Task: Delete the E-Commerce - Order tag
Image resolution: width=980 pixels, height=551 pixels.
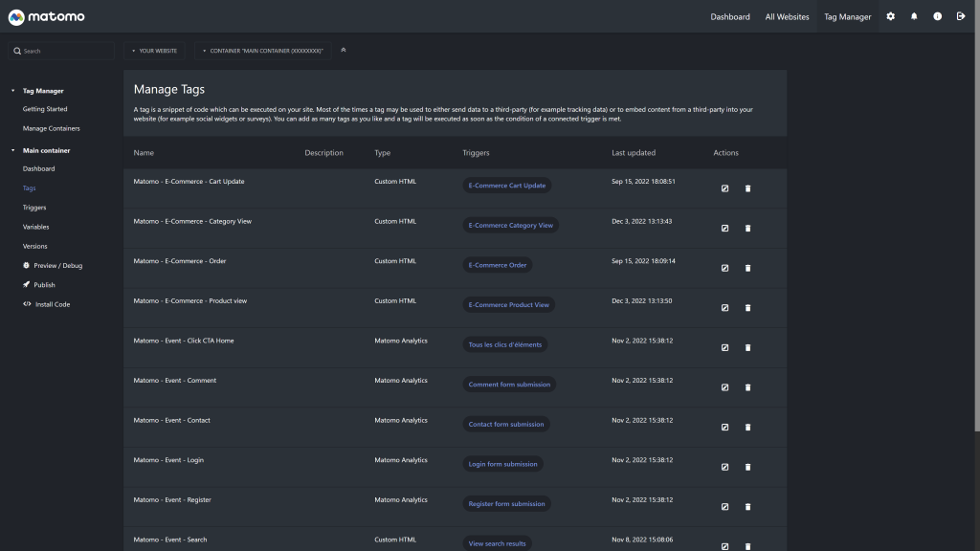Action: [x=748, y=268]
